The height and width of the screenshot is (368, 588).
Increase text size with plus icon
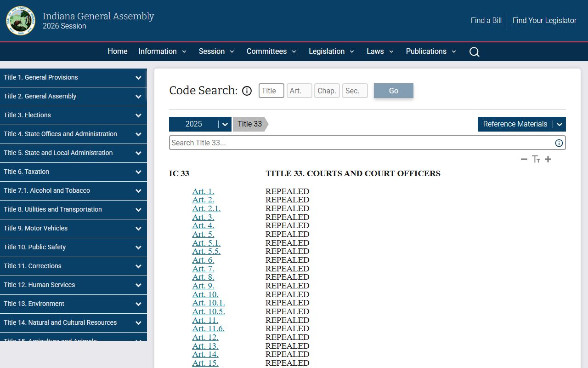548,159
